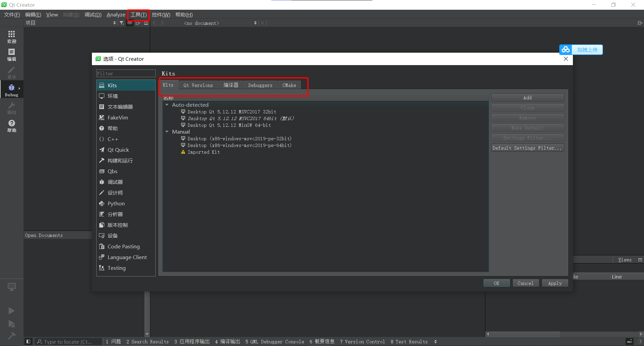This screenshot has height=346, width=644.
Task: Click the Add kit button
Action: click(x=528, y=97)
